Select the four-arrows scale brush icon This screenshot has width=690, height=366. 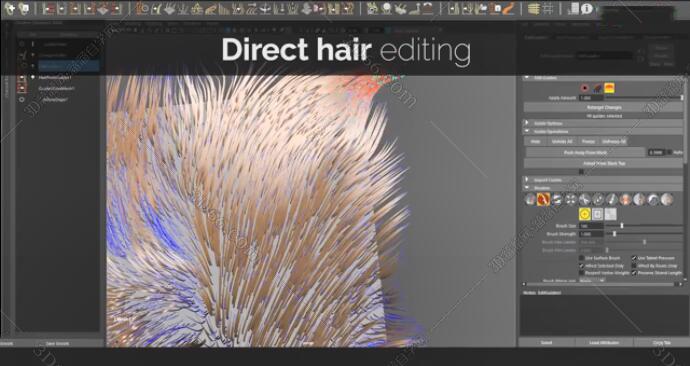pos(571,199)
